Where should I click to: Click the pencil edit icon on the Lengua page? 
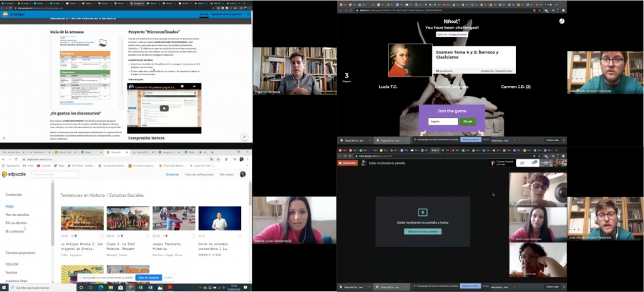(244, 137)
